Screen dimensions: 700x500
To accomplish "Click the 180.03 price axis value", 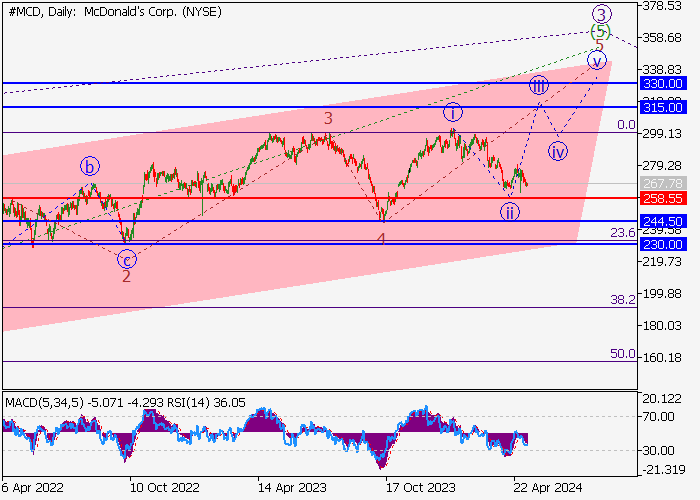I will coord(662,326).
